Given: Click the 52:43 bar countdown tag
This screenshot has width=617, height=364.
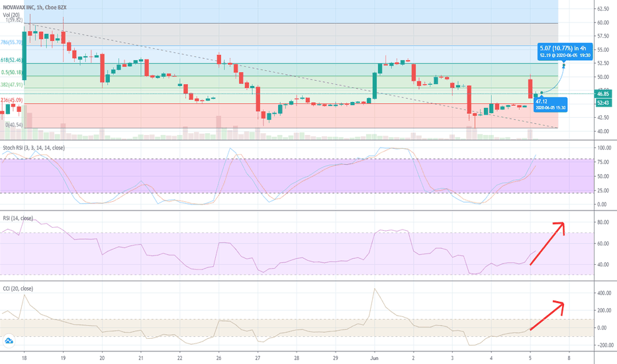Looking at the screenshot, I should point(603,103).
